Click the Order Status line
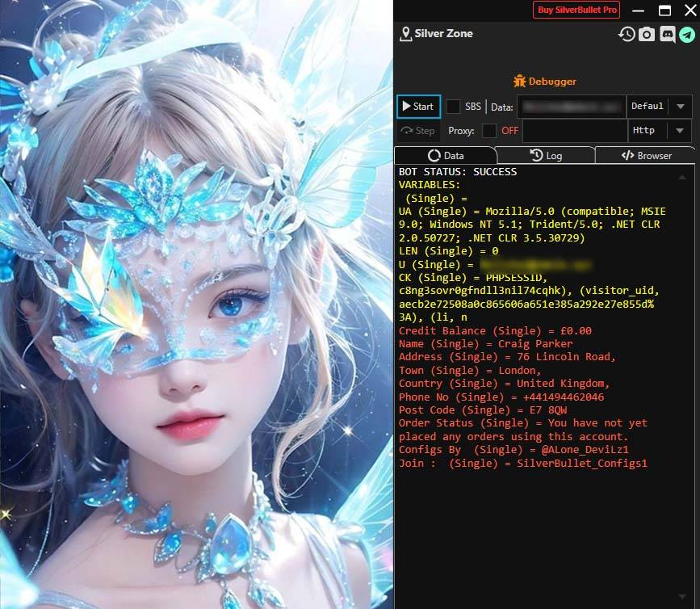The width and height of the screenshot is (700, 609). pyautogui.click(x=522, y=430)
